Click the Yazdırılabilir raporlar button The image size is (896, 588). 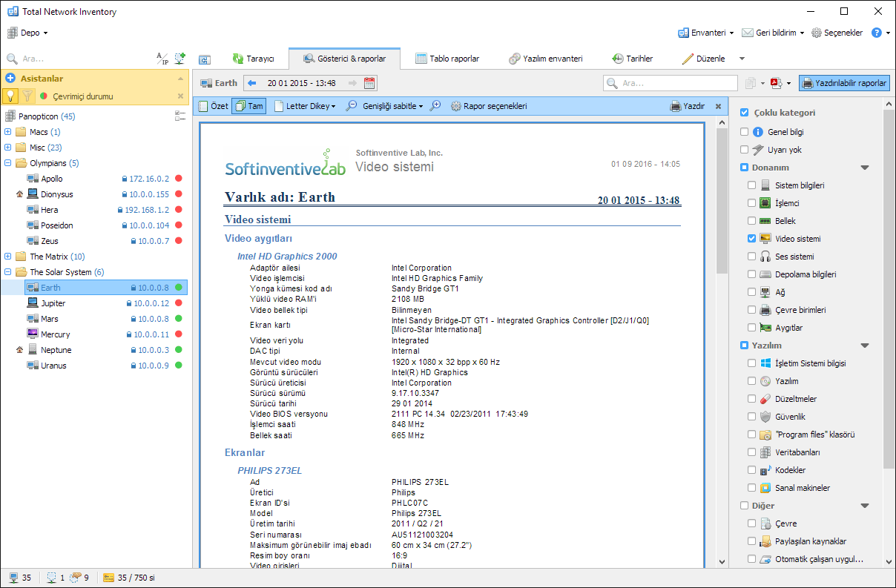point(844,83)
